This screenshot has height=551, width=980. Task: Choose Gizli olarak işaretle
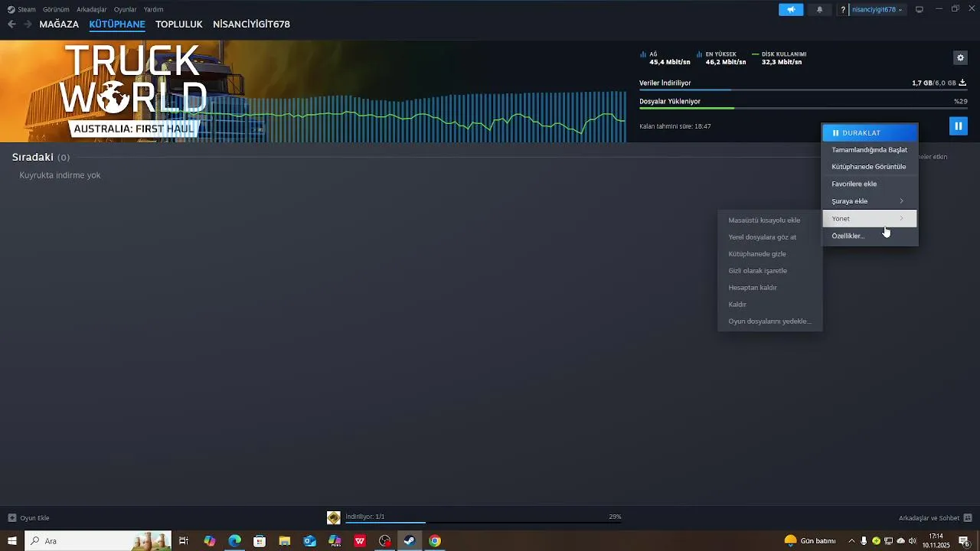coord(770,271)
